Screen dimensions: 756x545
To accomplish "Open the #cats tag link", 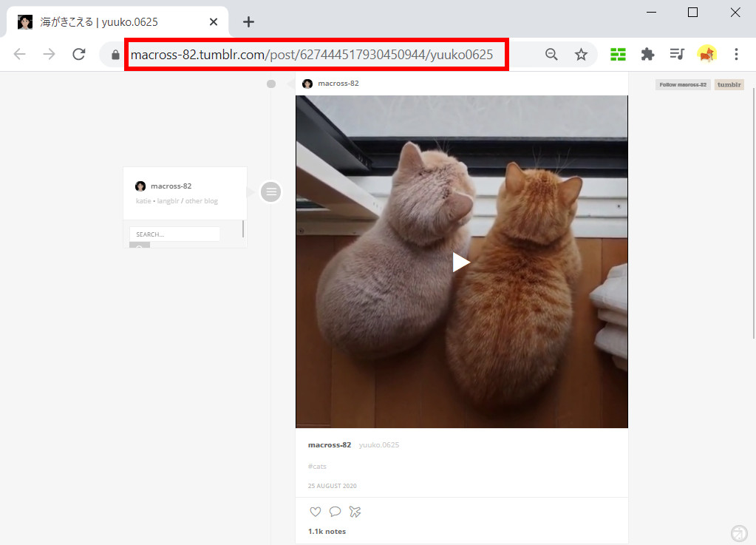I will (317, 467).
